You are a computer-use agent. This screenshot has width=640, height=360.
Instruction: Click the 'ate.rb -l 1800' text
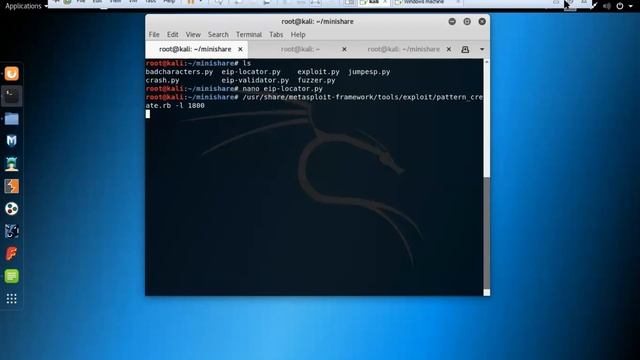[175, 106]
